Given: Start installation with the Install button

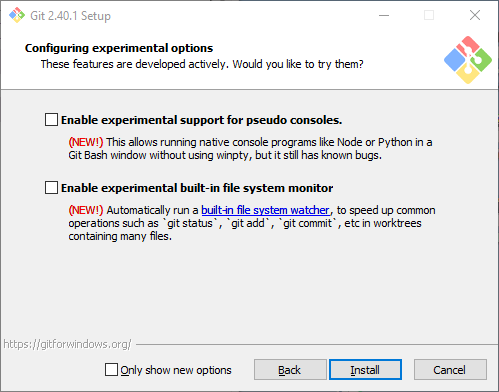Looking at the screenshot, I should pos(365,370).
